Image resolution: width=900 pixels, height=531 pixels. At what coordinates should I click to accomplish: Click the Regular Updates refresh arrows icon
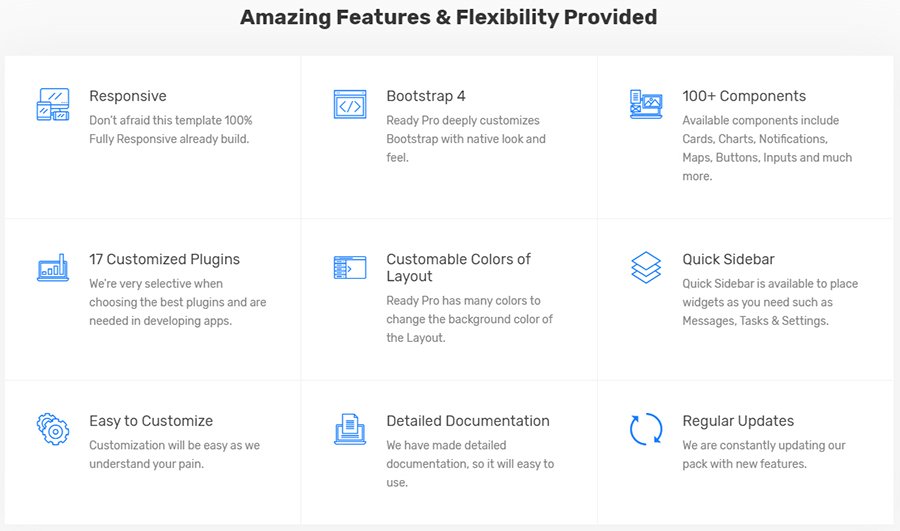[x=646, y=429]
